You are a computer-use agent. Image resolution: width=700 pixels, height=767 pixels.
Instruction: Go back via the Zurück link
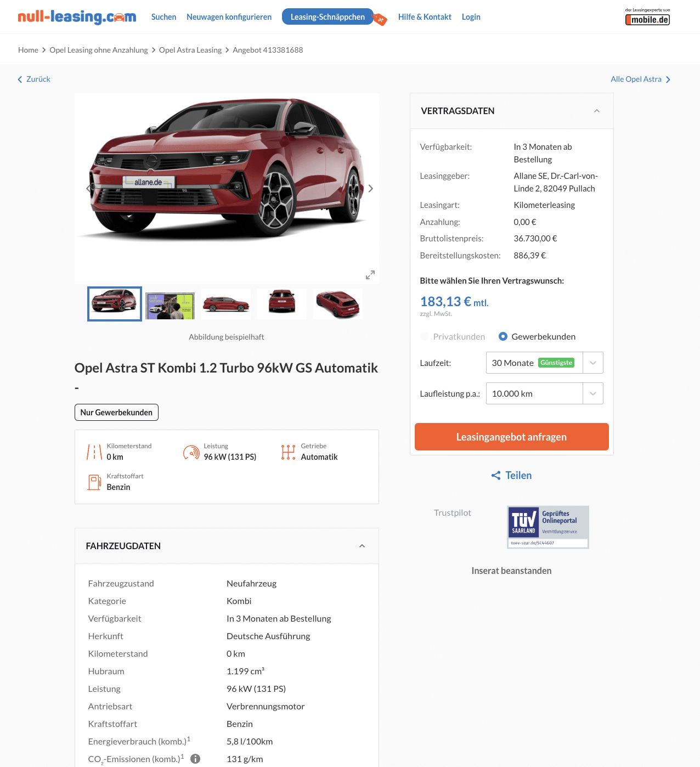[x=34, y=79]
